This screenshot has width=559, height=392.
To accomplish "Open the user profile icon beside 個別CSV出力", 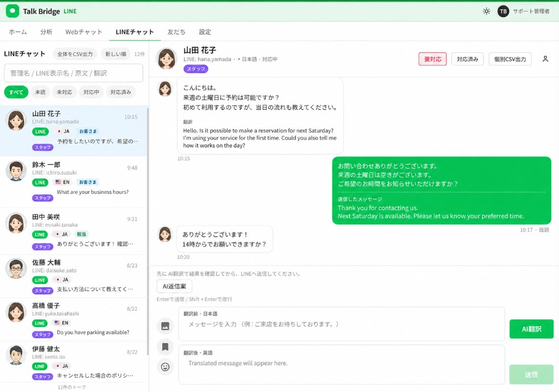I will tap(545, 59).
